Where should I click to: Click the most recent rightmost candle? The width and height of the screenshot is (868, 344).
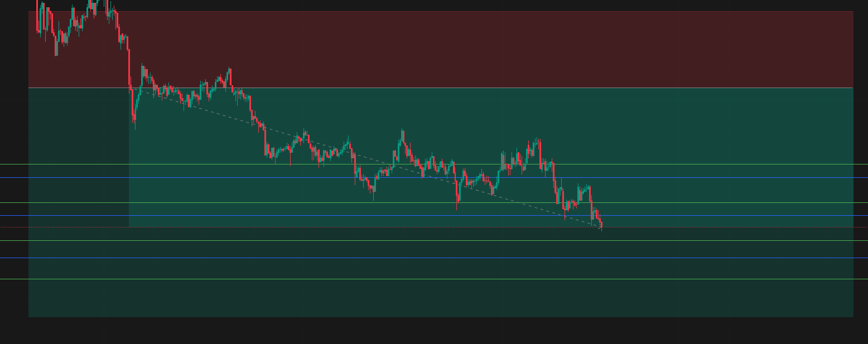pos(601,225)
